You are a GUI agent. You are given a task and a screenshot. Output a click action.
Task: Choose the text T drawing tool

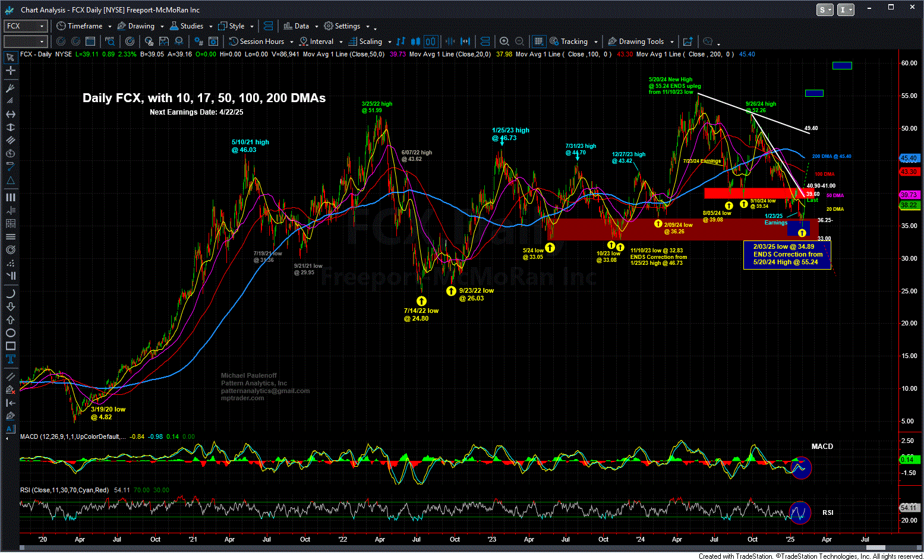10,359
